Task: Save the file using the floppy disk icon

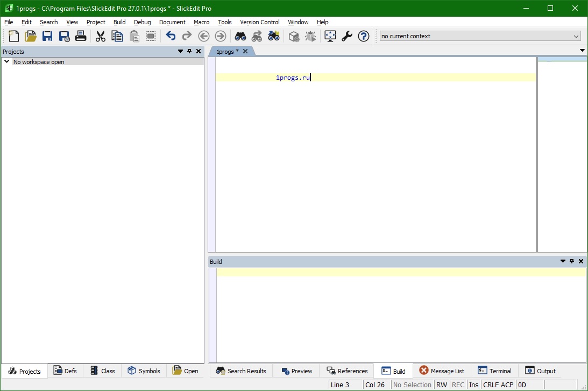Action: tap(47, 36)
